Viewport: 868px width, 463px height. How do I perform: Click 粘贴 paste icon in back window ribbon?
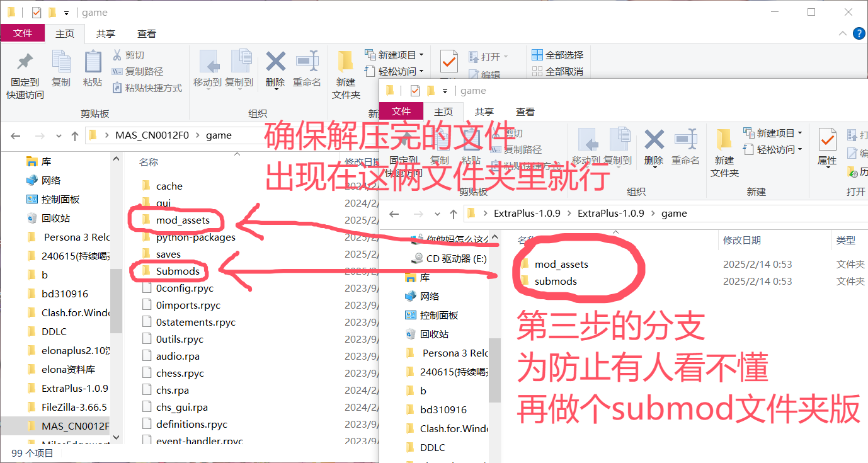93,69
